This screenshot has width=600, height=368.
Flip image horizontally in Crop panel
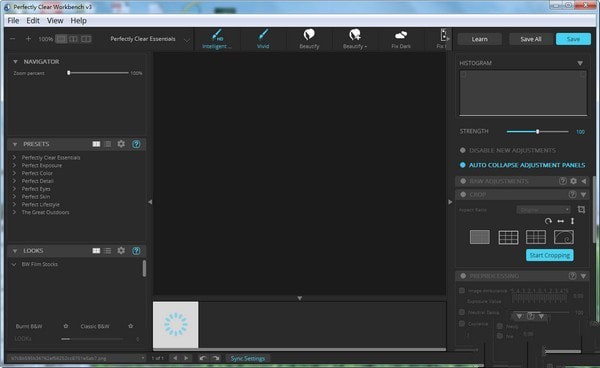point(561,221)
